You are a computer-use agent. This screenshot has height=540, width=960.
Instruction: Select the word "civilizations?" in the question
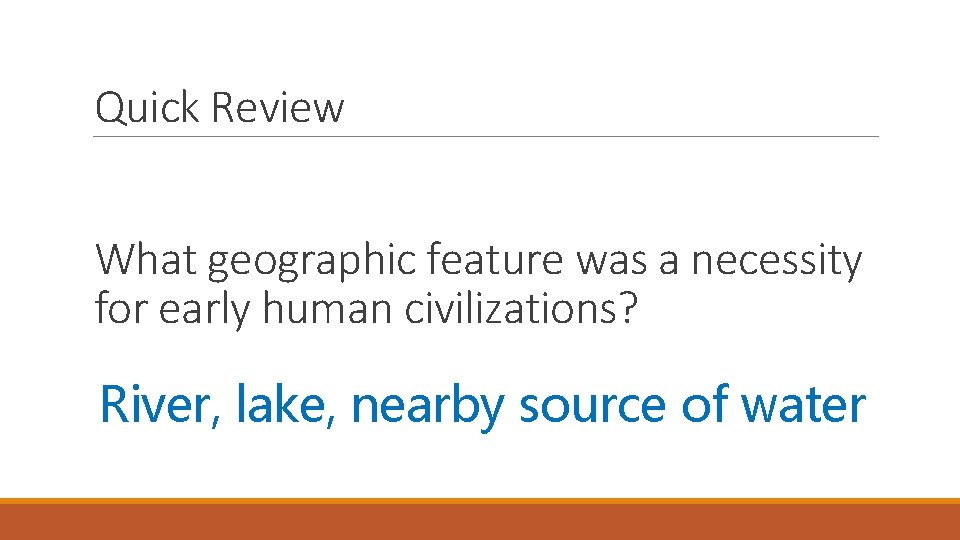tap(520, 309)
